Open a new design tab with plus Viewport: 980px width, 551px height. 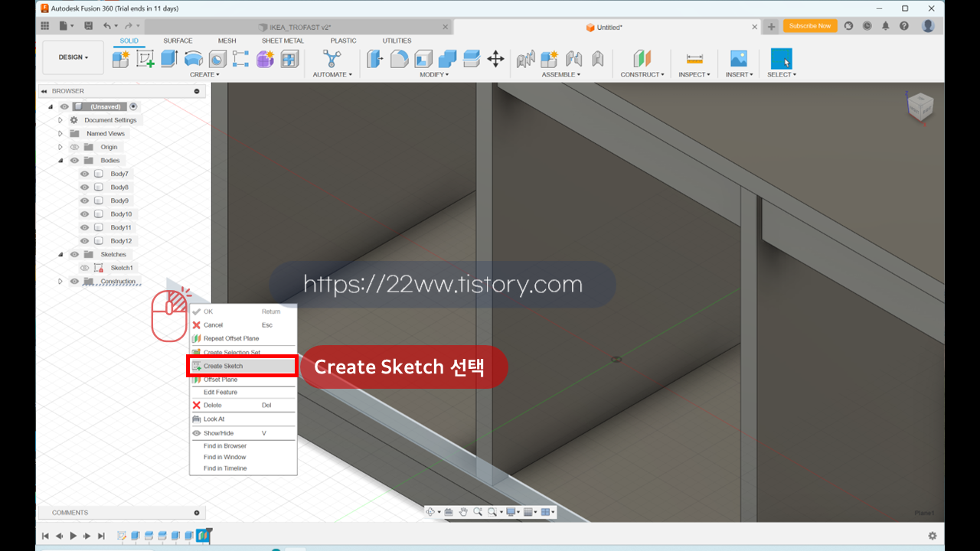(x=771, y=27)
